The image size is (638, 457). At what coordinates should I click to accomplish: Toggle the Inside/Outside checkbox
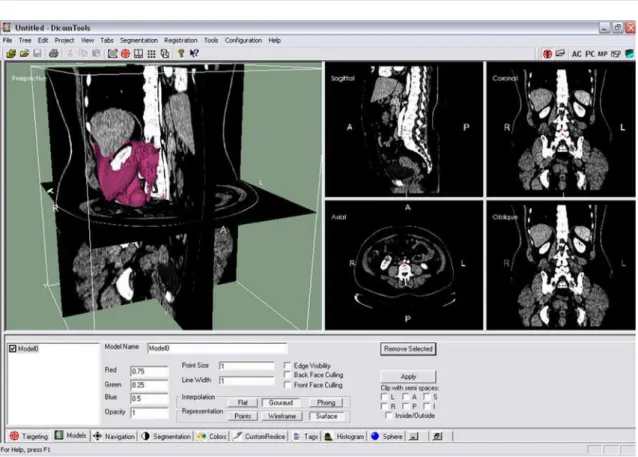(389, 415)
